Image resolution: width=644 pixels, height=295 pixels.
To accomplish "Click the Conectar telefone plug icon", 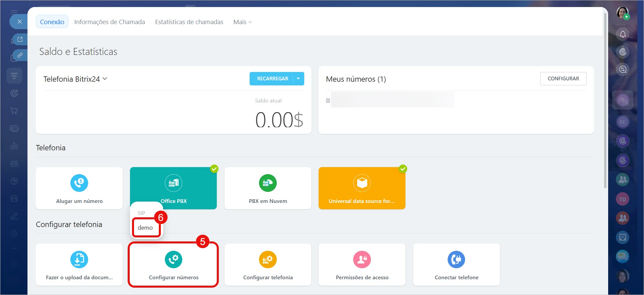I will click(x=456, y=260).
